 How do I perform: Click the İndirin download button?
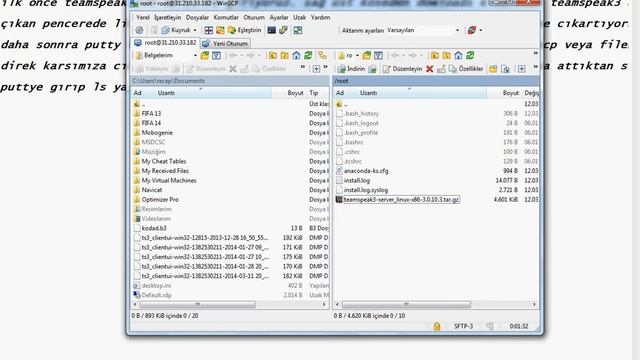(x=351, y=69)
